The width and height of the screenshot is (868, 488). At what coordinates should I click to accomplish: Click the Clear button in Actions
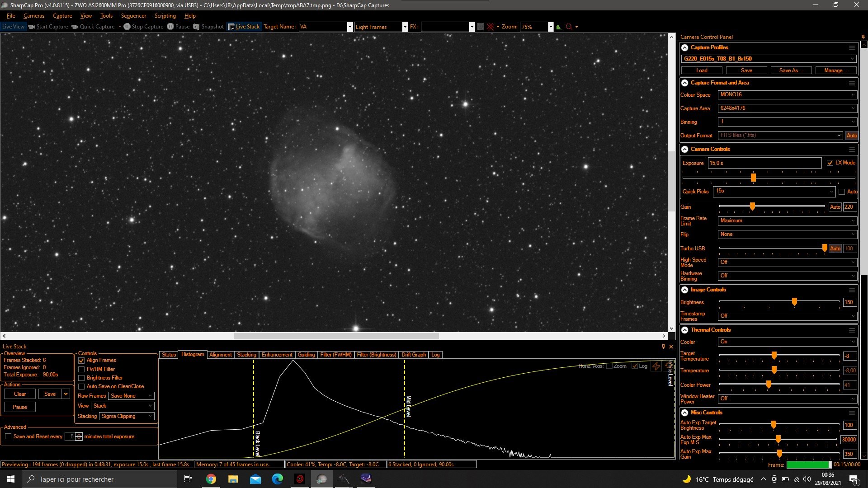tap(20, 394)
